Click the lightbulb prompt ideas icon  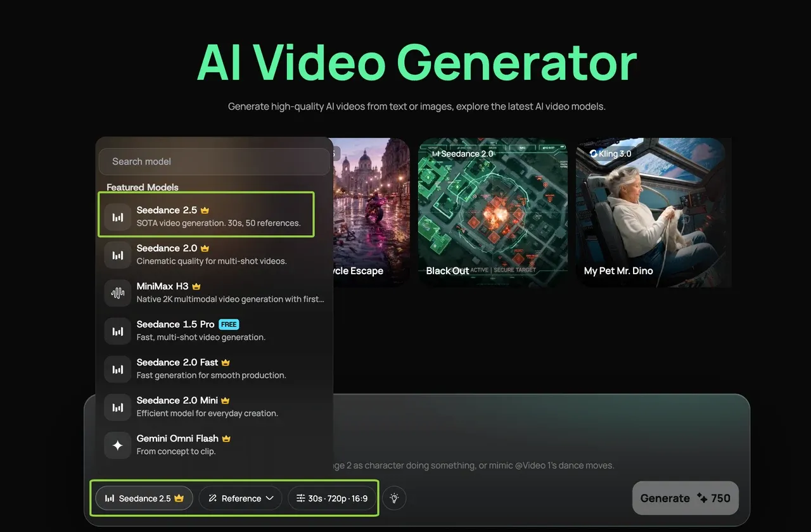pos(394,498)
